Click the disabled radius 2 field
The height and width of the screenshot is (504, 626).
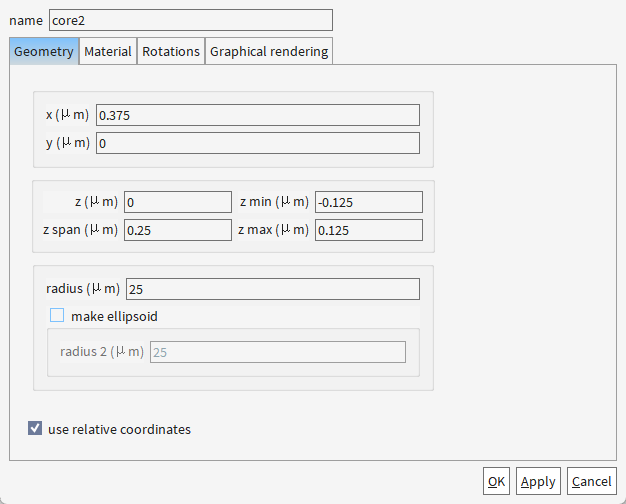(x=278, y=352)
